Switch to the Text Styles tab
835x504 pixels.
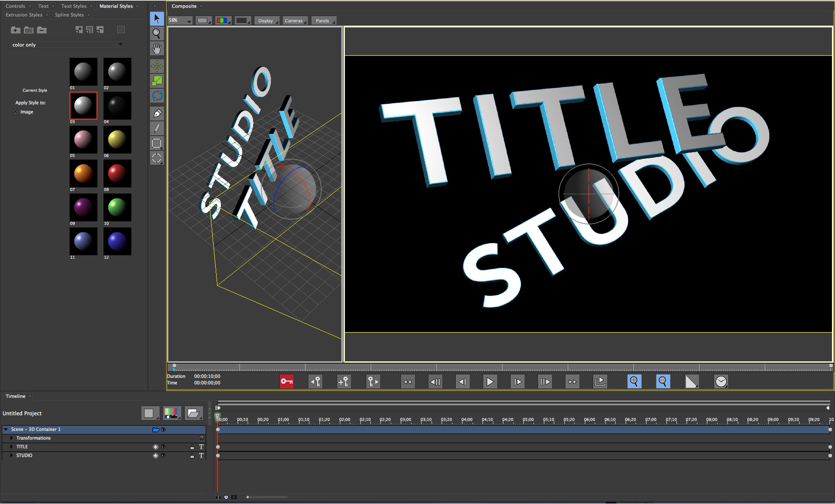pos(73,6)
